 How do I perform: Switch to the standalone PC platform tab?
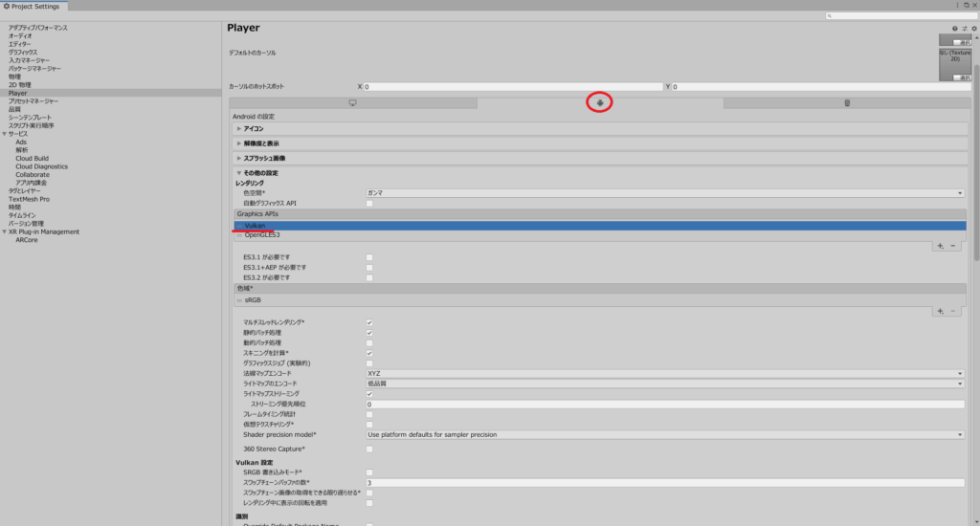[352, 103]
